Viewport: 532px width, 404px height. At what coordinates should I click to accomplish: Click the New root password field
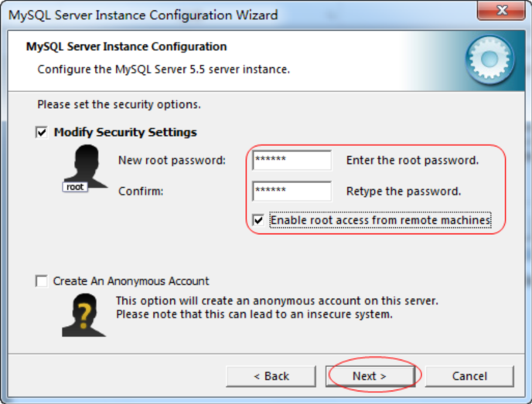[x=292, y=161]
